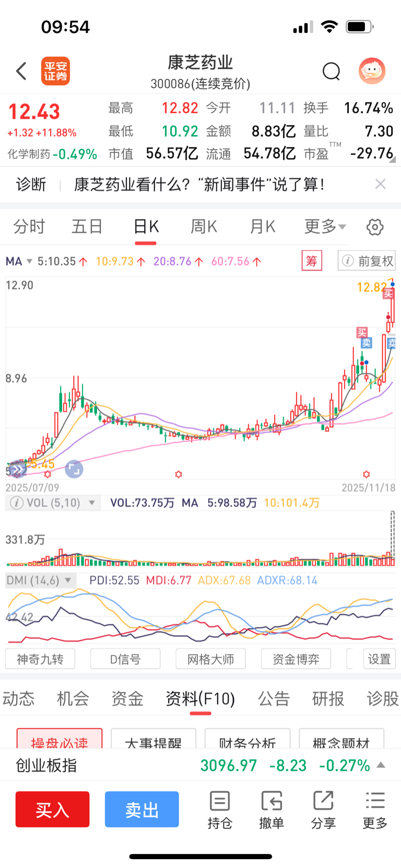Switch to the 资金 tab
The width and height of the screenshot is (401, 868).
point(127,698)
